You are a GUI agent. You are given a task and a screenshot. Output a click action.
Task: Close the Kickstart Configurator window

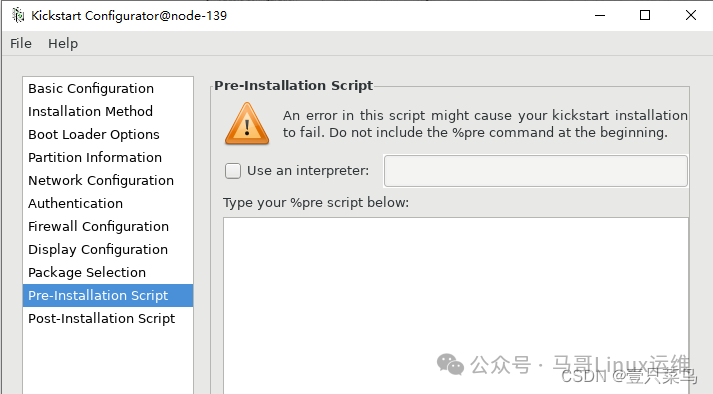691,15
